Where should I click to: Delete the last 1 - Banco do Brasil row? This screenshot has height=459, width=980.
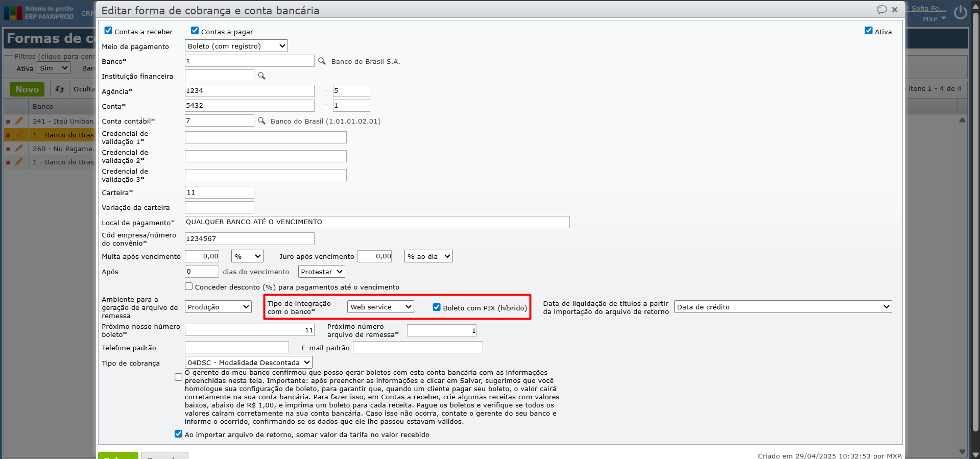pos(8,162)
